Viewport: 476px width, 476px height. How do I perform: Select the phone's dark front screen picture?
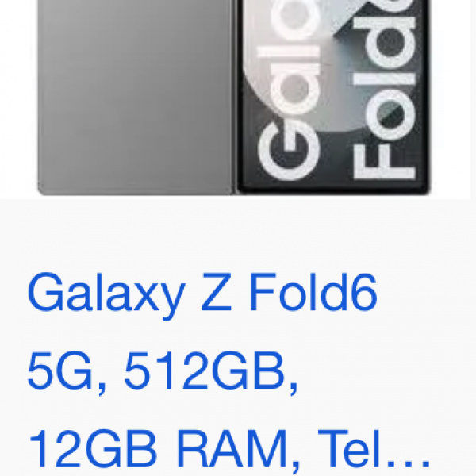click(x=332, y=96)
